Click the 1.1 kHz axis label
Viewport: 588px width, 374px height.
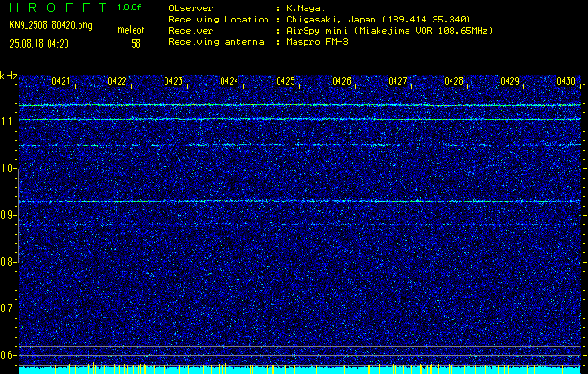[x=7, y=122]
